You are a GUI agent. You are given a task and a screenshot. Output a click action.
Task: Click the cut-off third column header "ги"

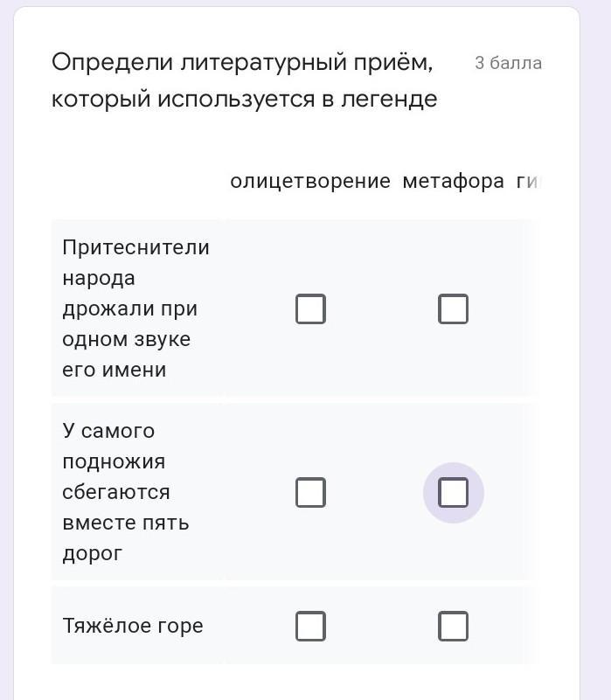point(528,181)
